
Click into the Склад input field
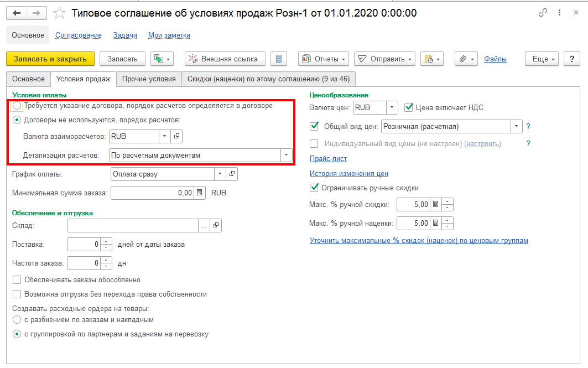pos(132,225)
